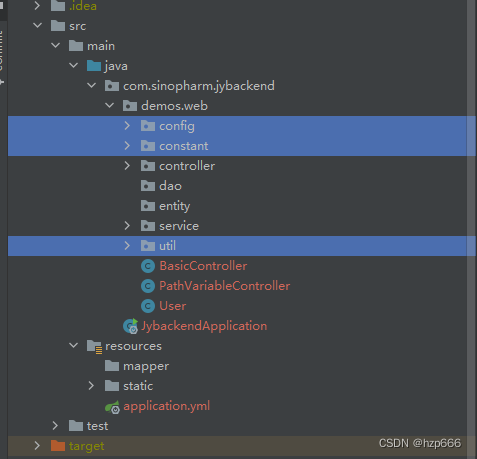The width and height of the screenshot is (477, 459).
Task: Click the User class icon
Action: pos(148,306)
